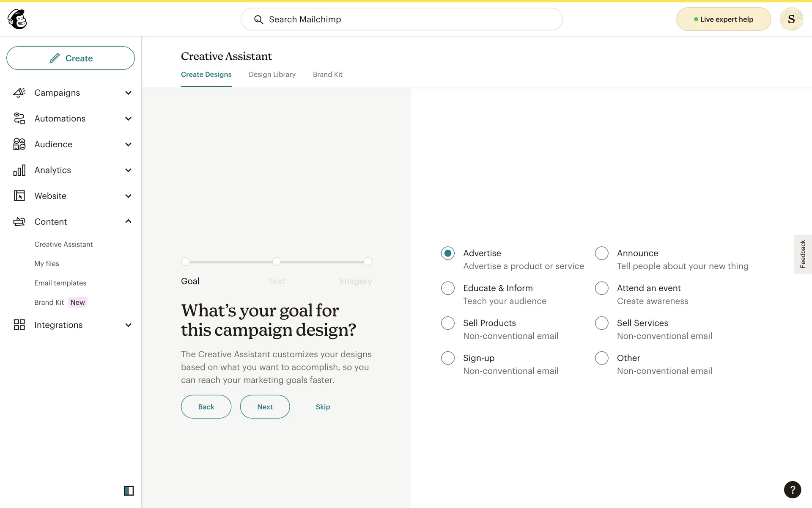Click the Mailchimp Freddie logo
Image resolution: width=812 pixels, height=508 pixels.
(17, 19)
